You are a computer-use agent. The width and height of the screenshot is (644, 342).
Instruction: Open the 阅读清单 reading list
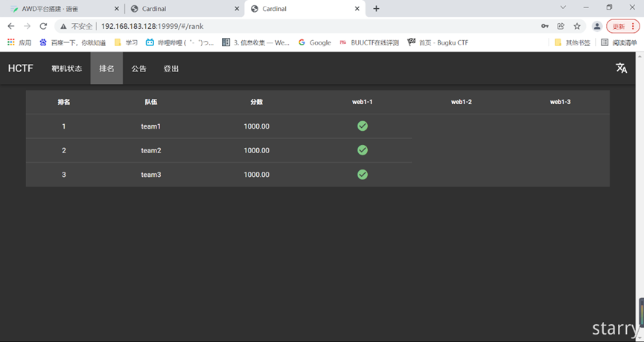click(619, 42)
